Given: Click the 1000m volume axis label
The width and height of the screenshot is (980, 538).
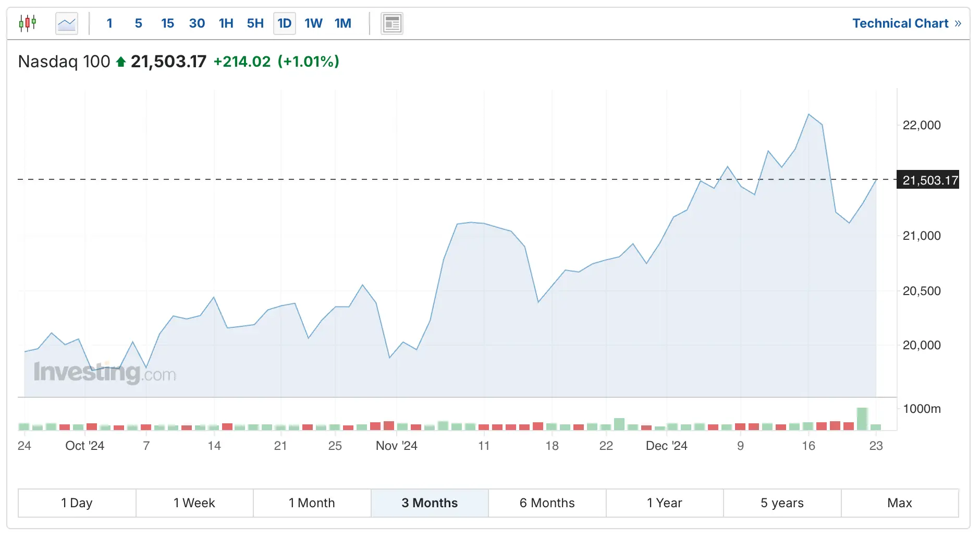Looking at the screenshot, I should pos(922,409).
